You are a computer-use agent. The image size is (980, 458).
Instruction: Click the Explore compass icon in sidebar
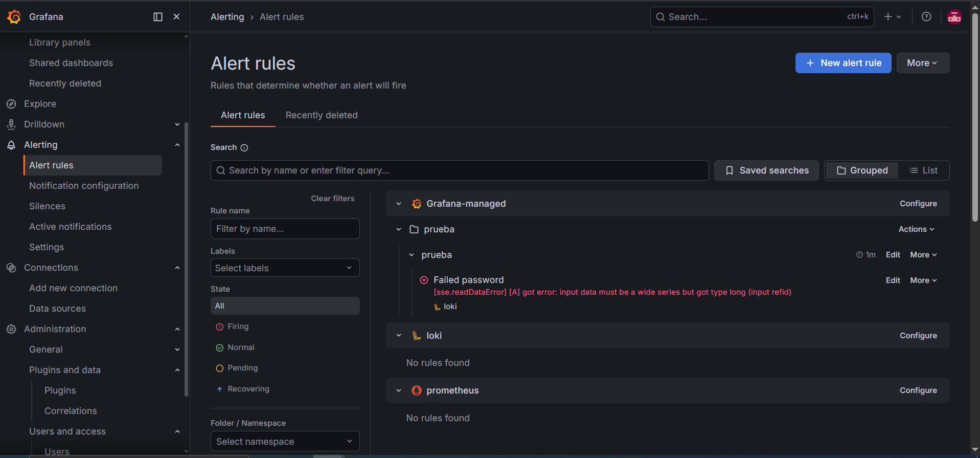pos(11,104)
